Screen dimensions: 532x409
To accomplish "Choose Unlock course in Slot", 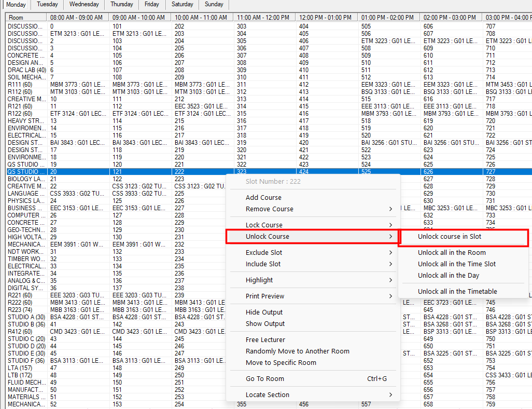I will pos(463,237).
